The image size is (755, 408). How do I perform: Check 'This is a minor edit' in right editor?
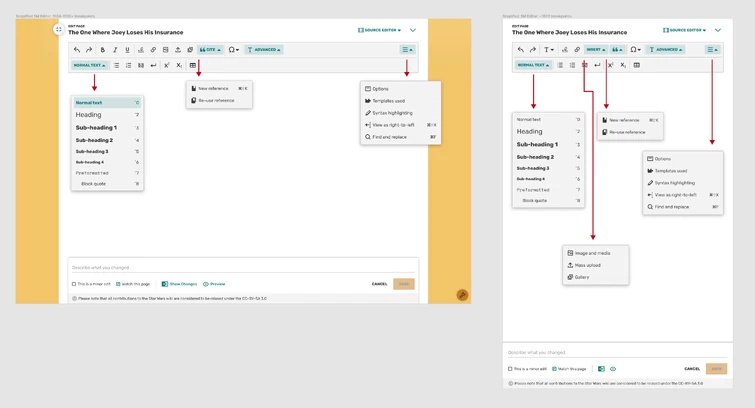(510, 369)
